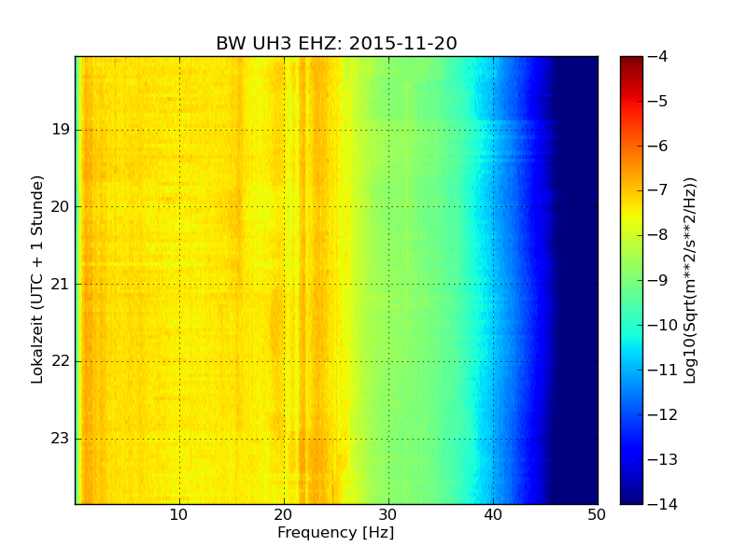Viewport: 747px width, 560px height.
Task: Click the colorbar tick label −12
Action: coord(663,414)
